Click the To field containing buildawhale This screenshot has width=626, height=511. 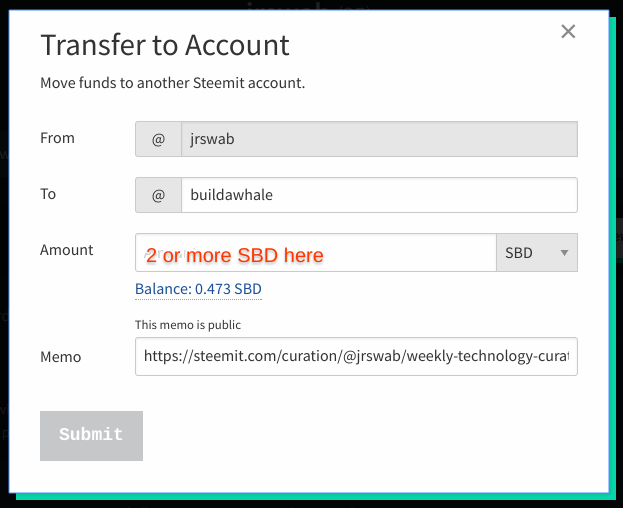(x=378, y=195)
